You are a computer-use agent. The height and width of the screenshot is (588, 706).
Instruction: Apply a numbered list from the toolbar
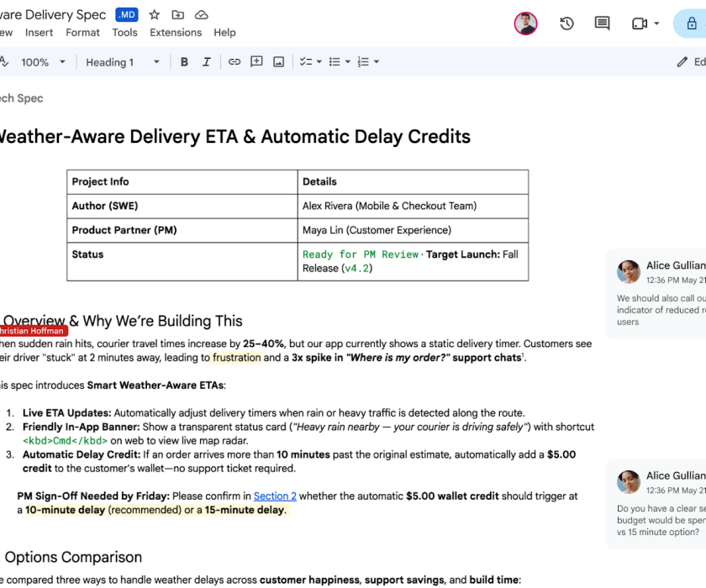point(363,61)
